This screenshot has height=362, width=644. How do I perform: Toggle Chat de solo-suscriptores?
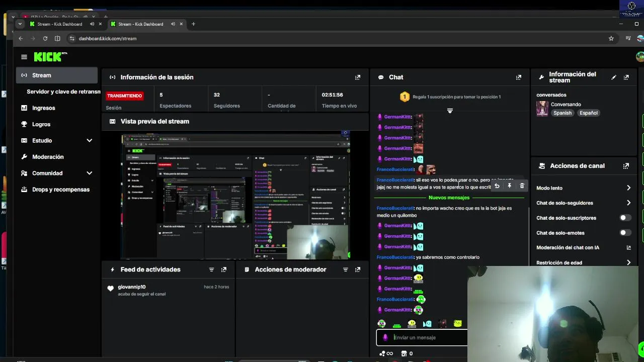[625, 218]
